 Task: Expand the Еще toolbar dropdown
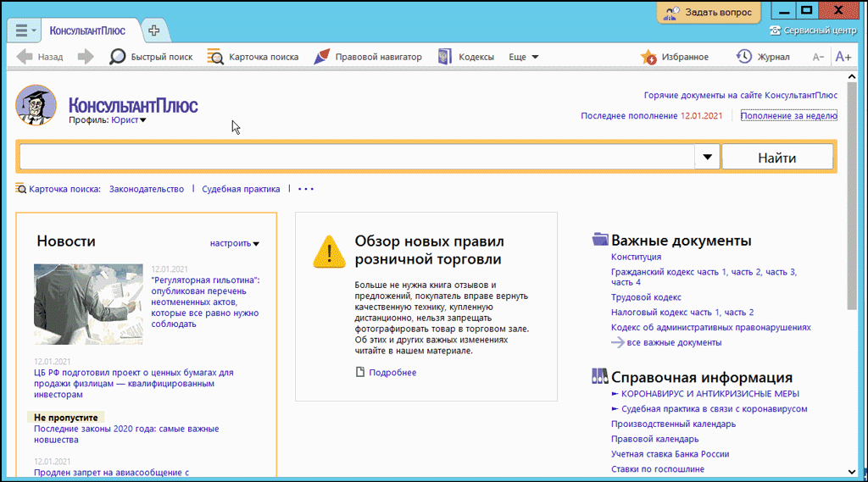pyautogui.click(x=524, y=57)
